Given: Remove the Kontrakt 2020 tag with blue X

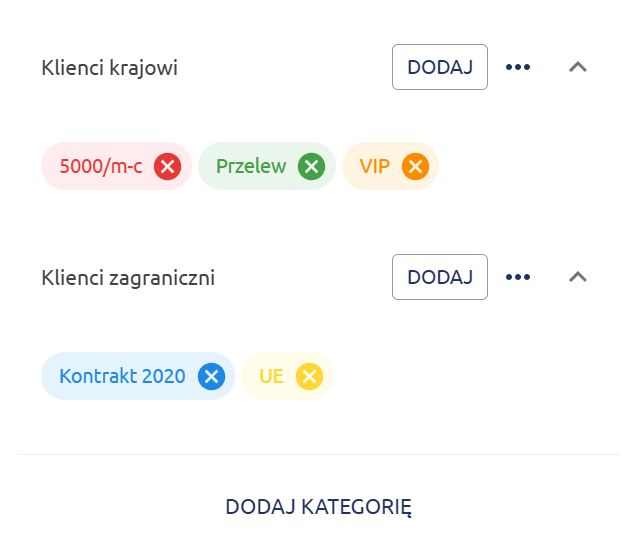Looking at the screenshot, I should [x=211, y=376].
